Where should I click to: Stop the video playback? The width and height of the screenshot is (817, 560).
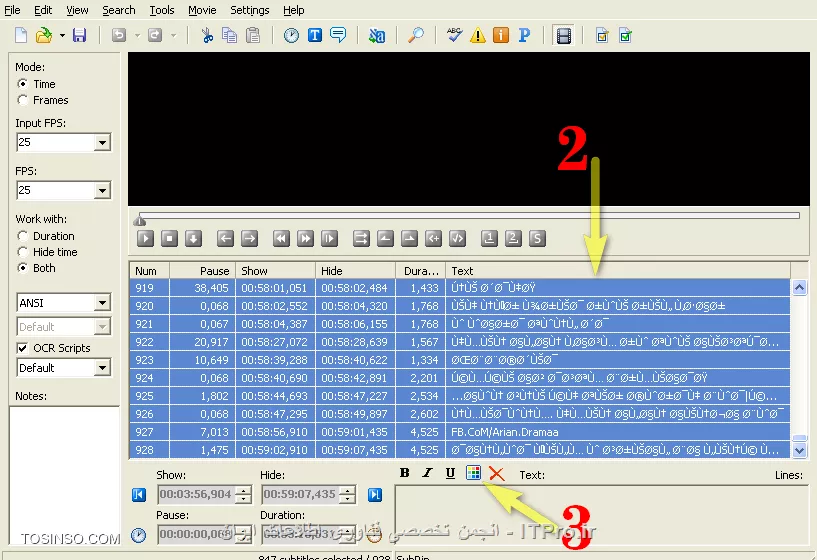[169, 239]
